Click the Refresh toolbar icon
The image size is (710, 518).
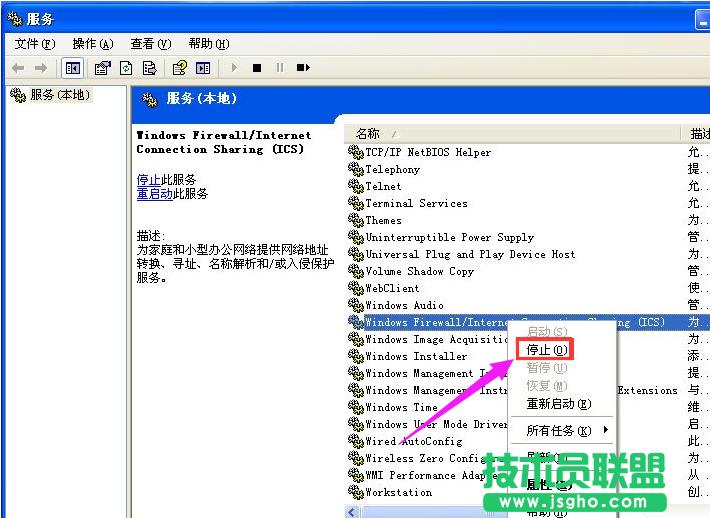tap(126, 68)
